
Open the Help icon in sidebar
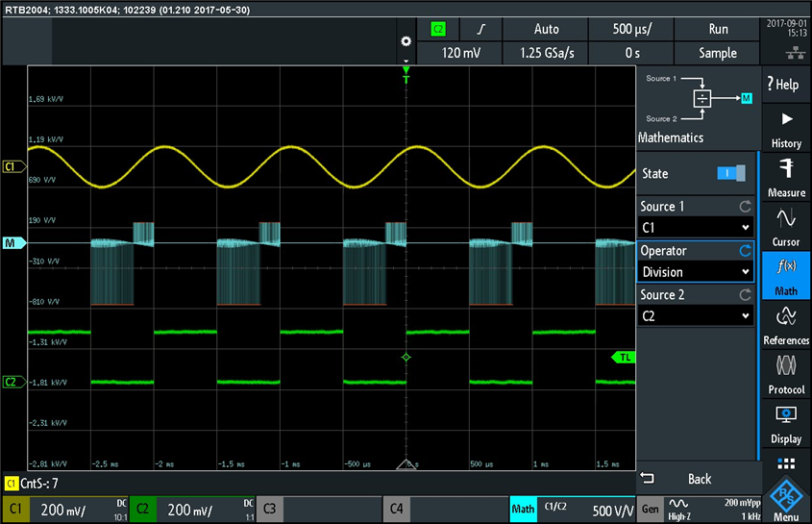pyautogui.click(x=786, y=85)
